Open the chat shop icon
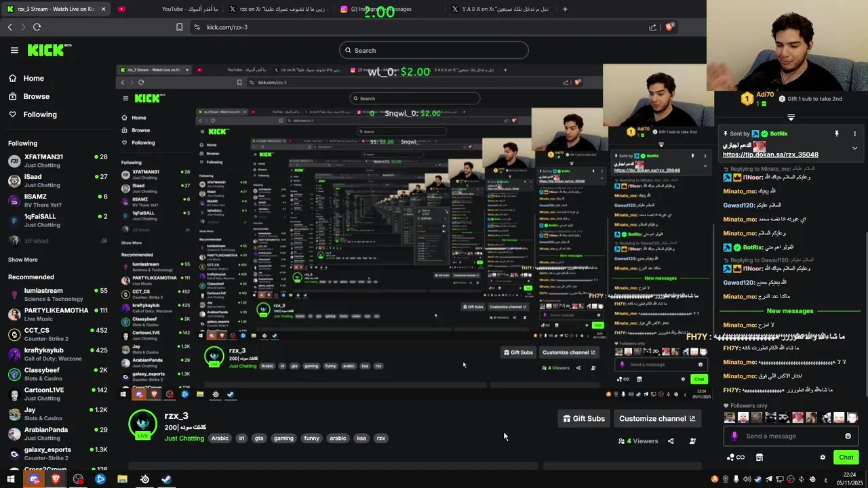The width and height of the screenshot is (868, 488). (x=759, y=457)
